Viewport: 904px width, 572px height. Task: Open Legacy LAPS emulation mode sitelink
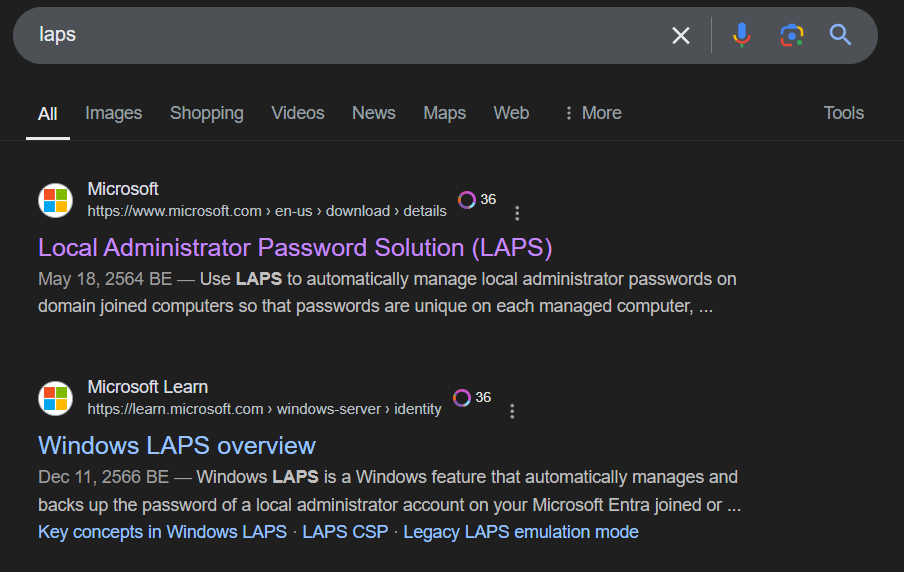point(521,532)
